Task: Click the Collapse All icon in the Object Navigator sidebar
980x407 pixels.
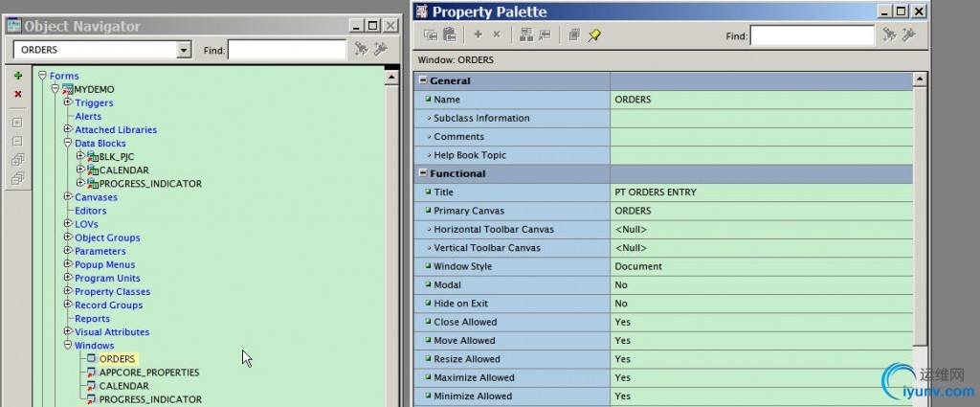Action: [18, 179]
